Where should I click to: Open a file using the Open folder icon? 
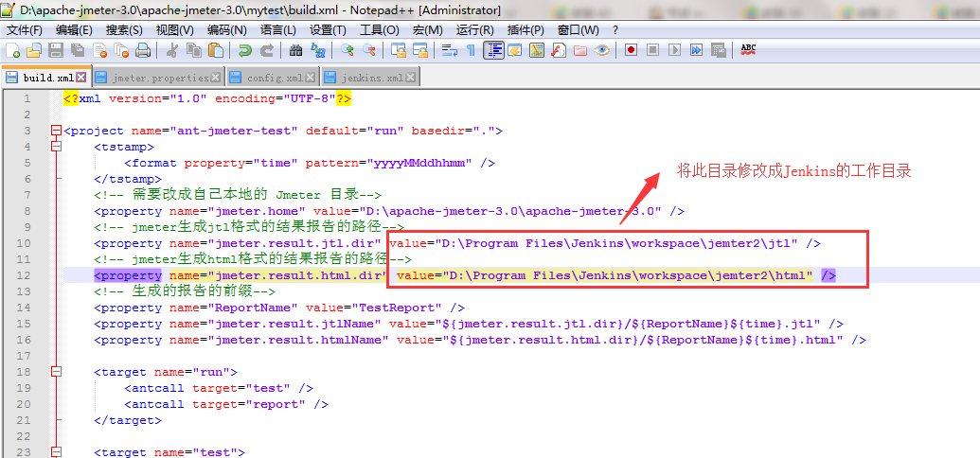tap(34, 50)
